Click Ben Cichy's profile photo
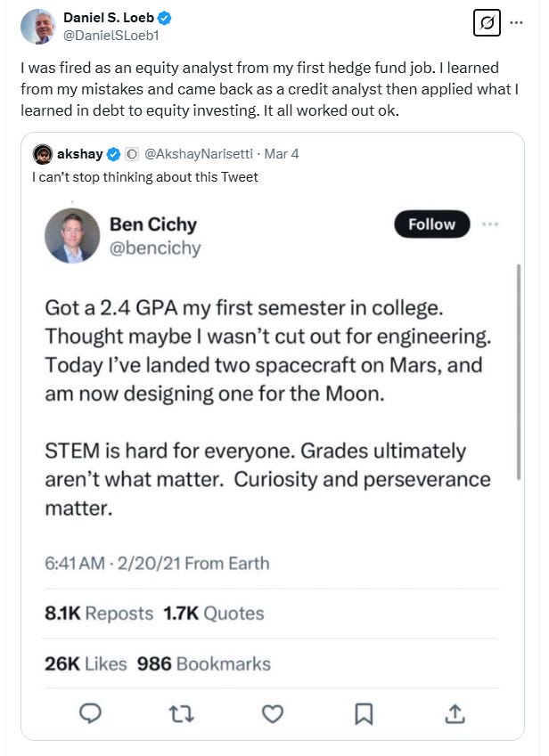The height and width of the screenshot is (756, 549). pyautogui.click(x=72, y=235)
